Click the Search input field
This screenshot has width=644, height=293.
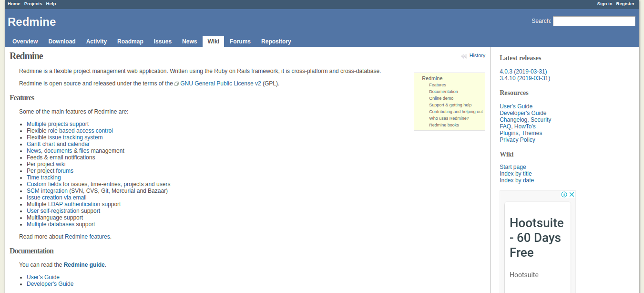(593, 21)
